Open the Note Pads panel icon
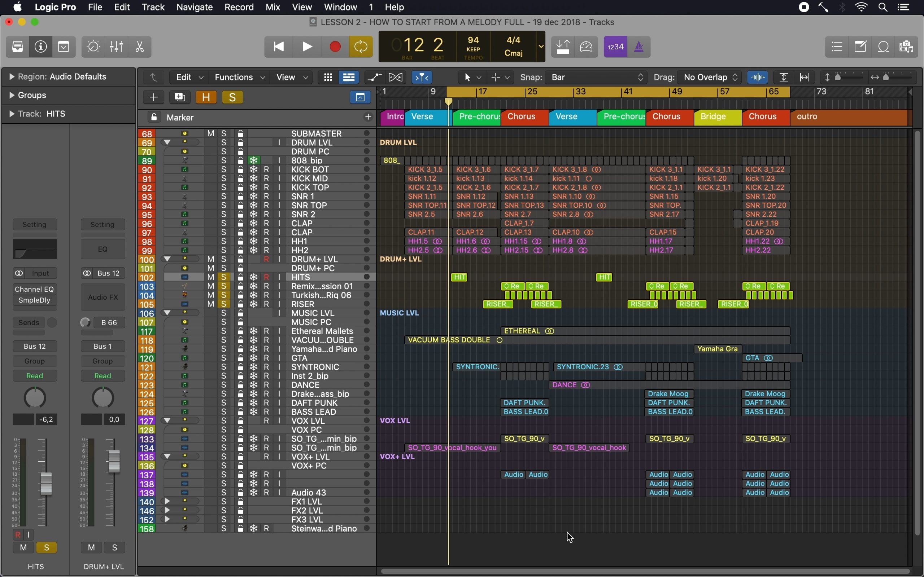This screenshot has height=577, width=924. tap(860, 47)
